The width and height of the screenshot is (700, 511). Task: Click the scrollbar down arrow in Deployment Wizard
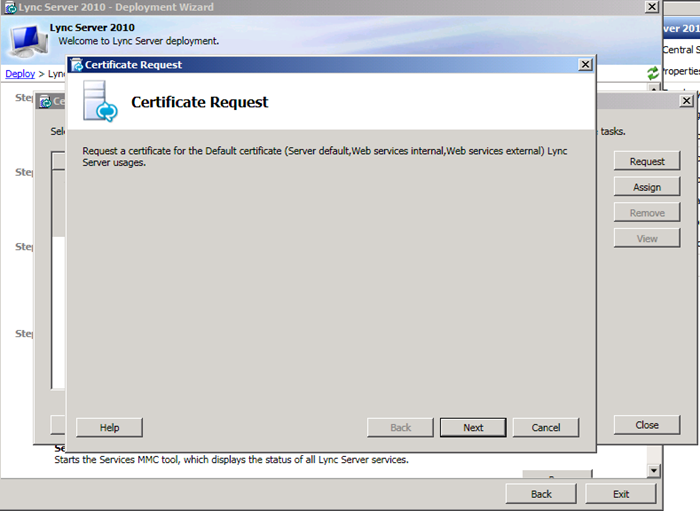point(654,470)
